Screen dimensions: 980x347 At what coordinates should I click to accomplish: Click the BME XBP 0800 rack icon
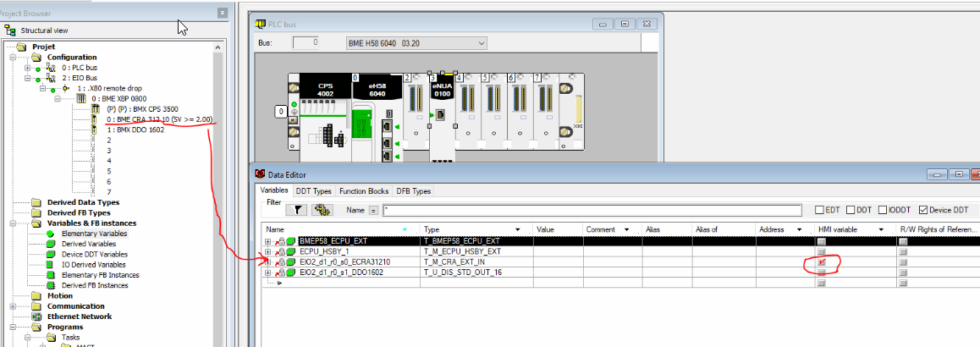coord(81,98)
